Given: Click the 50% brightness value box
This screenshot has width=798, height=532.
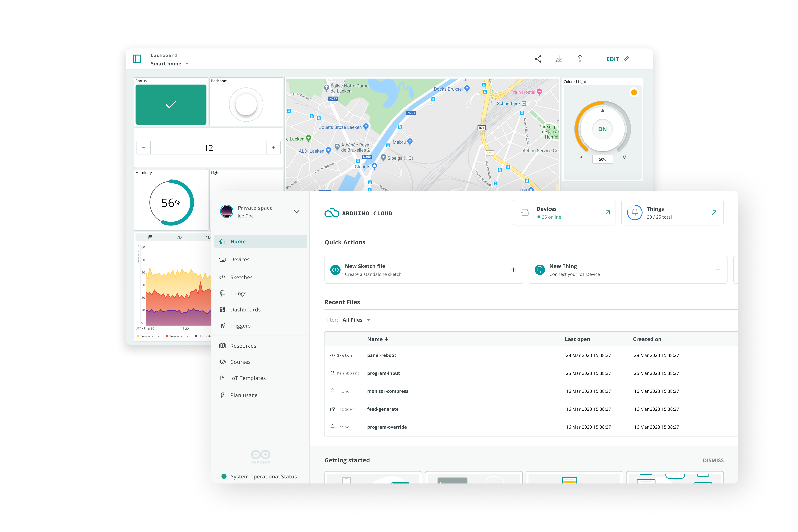Looking at the screenshot, I should 603,159.
